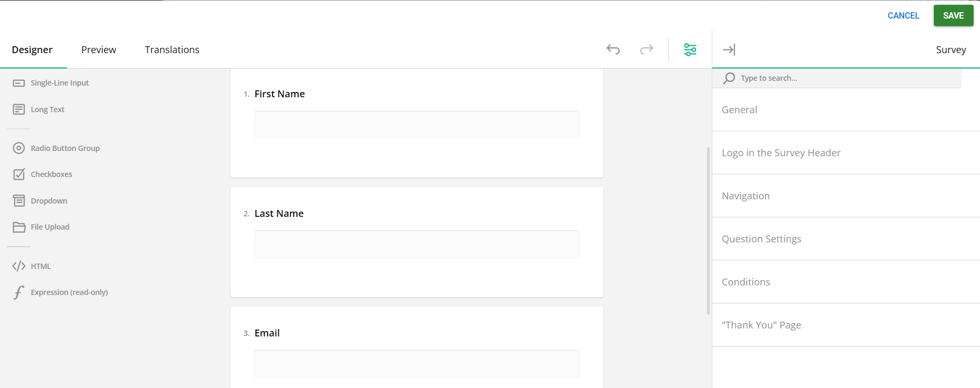
Task: Click the HTML toolbox icon
Action: tap(19, 266)
